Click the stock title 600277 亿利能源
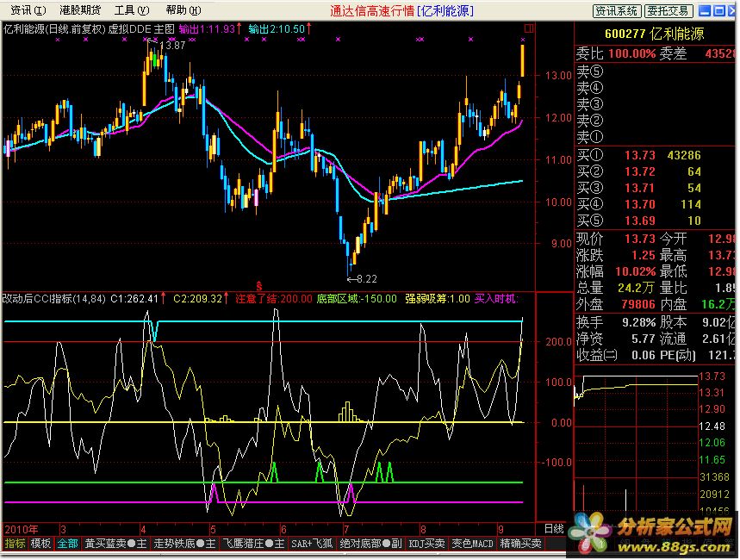The image size is (740, 560). pyautogui.click(x=654, y=34)
